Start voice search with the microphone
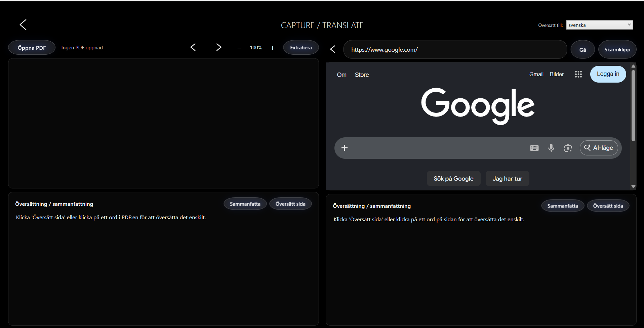The image size is (644, 328). point(551,148)
